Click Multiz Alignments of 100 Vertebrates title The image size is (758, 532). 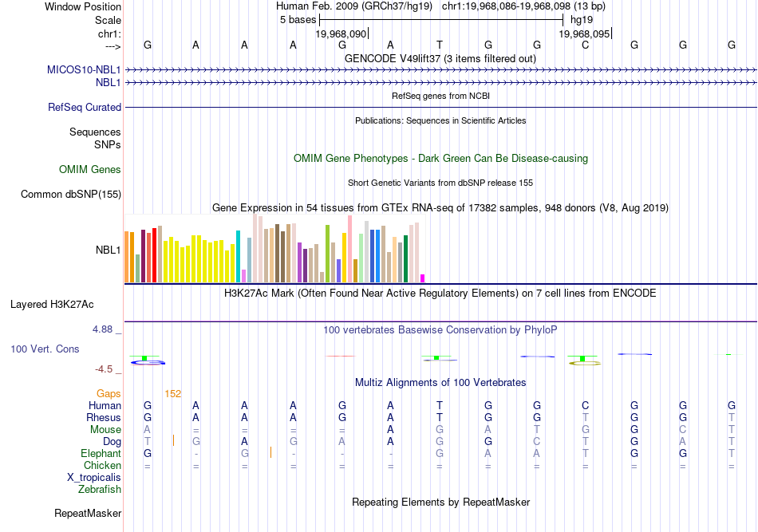click(x=440, y=383)
